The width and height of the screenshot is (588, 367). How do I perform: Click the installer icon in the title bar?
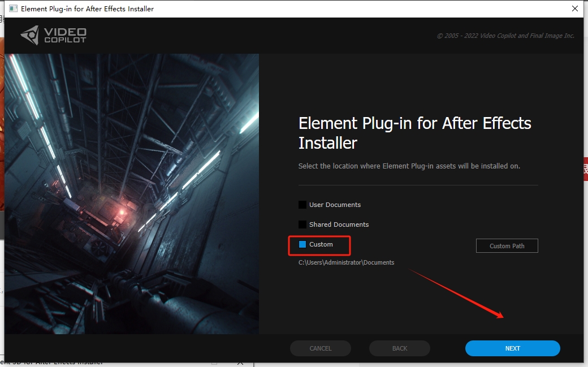pyautogui.click(x=11, y=9)
